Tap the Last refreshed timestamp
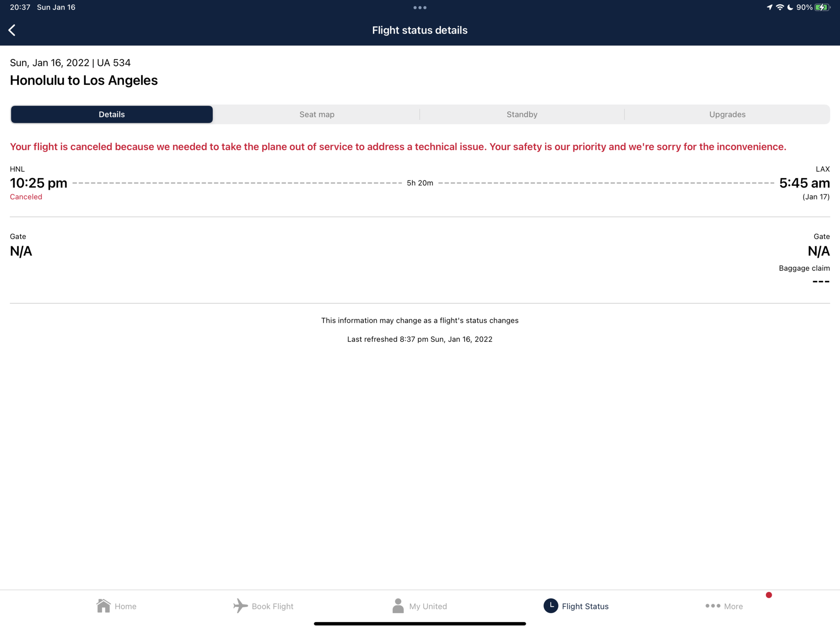This screenshot has width=840, height=630. click(420, 339)
